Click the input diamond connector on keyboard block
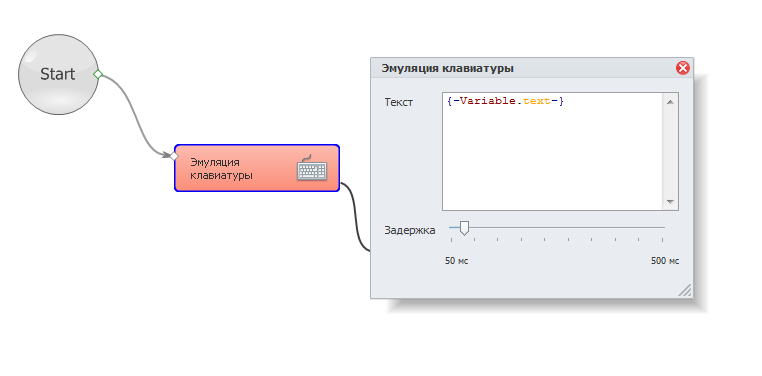This screenshot has height=376, width=762. [x=173, y=156]
